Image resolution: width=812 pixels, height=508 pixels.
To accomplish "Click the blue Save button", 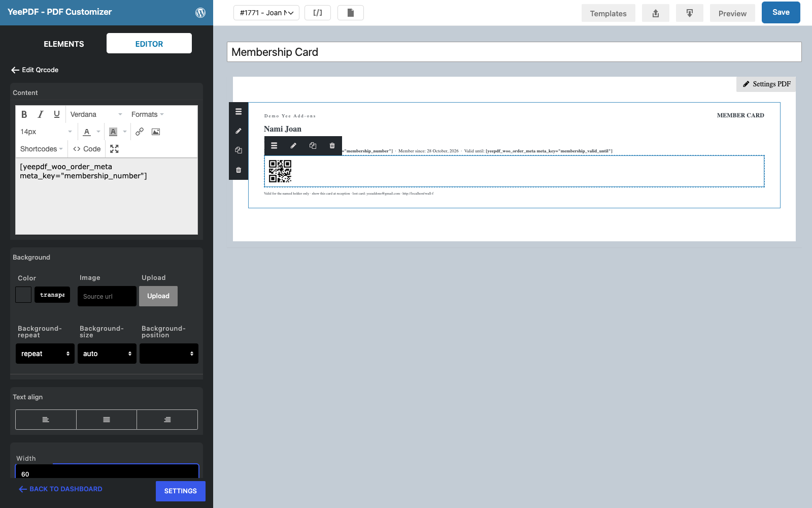I will (x=781, y=12).
